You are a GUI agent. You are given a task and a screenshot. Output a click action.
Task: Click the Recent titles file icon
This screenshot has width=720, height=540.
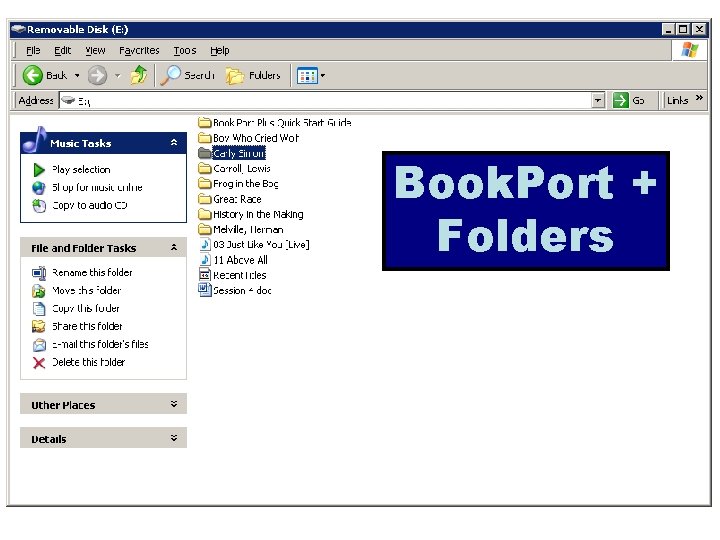click(x=204, y=275)
